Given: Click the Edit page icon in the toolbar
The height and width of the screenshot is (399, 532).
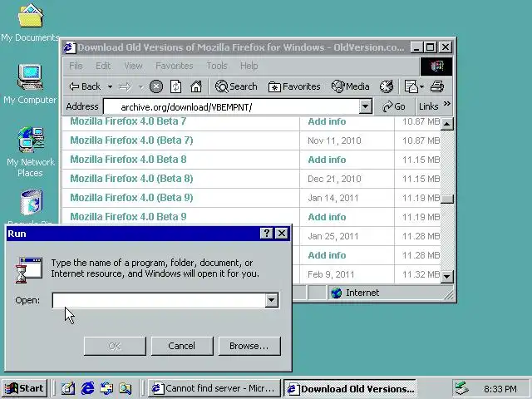Looking at the screenshot, I should 411,86.
